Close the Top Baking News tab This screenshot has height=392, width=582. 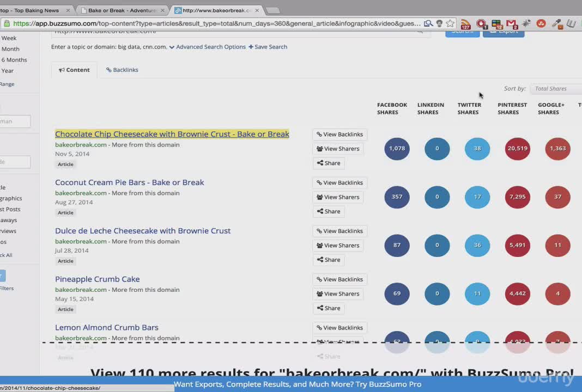(68, 10)
